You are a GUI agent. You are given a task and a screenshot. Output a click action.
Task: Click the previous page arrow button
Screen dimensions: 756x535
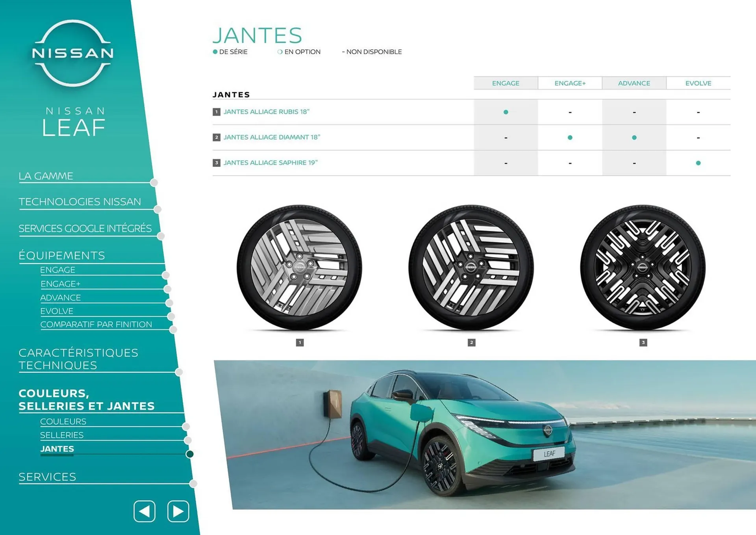tap(145, 511)
